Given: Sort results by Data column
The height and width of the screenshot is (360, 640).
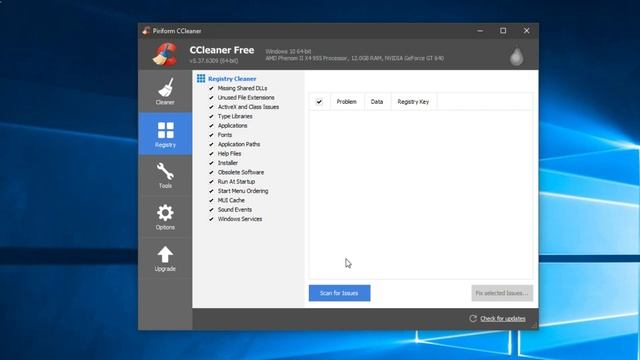Looking at the screenshot, I should (x=377, y=102).
